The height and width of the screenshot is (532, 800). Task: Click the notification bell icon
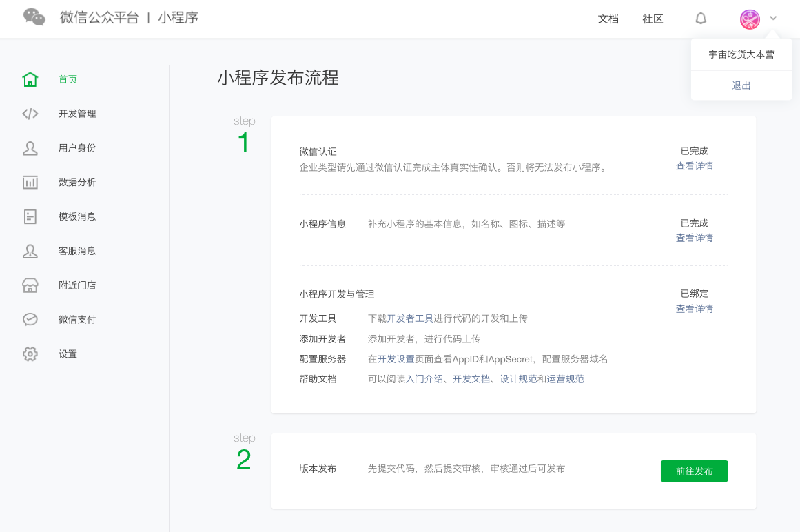click(701, 18)
